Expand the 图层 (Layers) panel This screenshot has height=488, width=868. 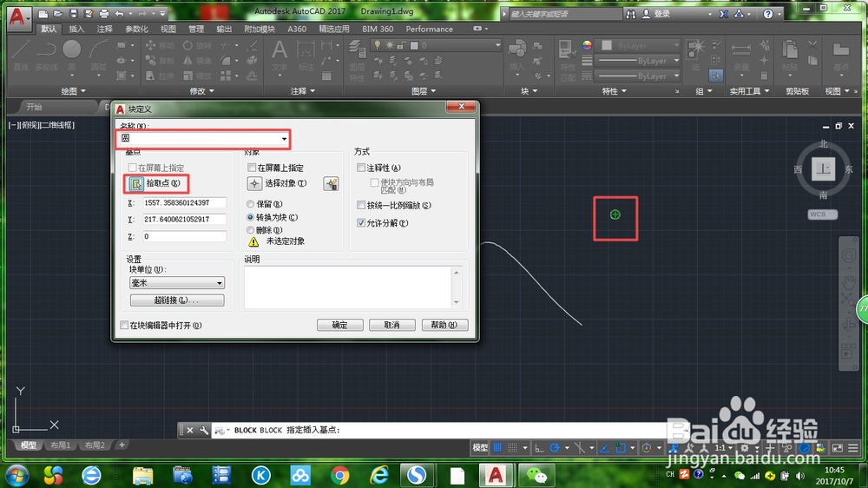coord(424,91)
